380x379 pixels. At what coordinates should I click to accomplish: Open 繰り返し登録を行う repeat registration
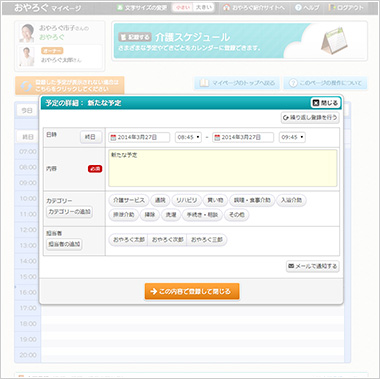(x=310, y=118)
